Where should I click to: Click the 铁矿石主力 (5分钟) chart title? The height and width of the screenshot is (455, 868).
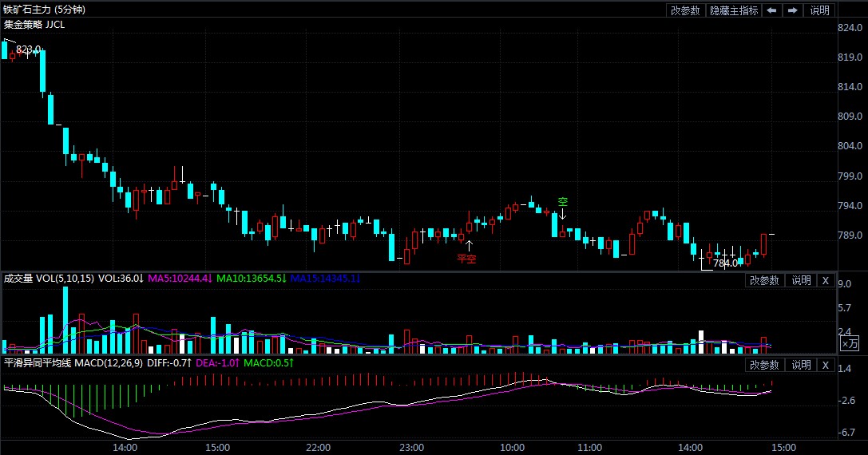[44, 10]
